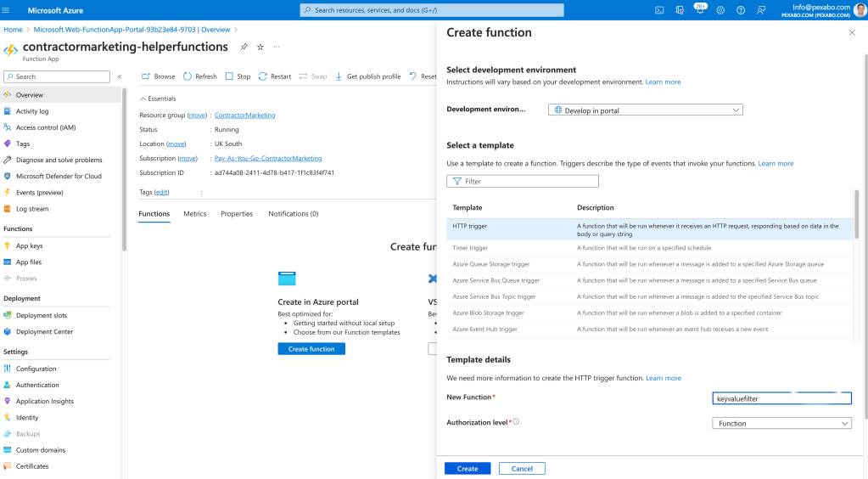Image resolution: width=868 pixels, height=479 pixels.
Task: Cancel the Create function panel
Action: tap(522, 469)
